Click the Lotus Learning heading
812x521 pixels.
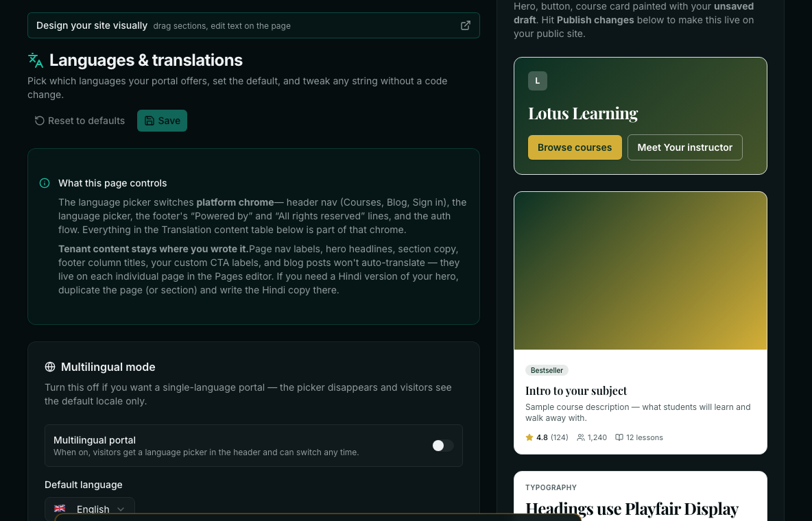click(583, 113)
